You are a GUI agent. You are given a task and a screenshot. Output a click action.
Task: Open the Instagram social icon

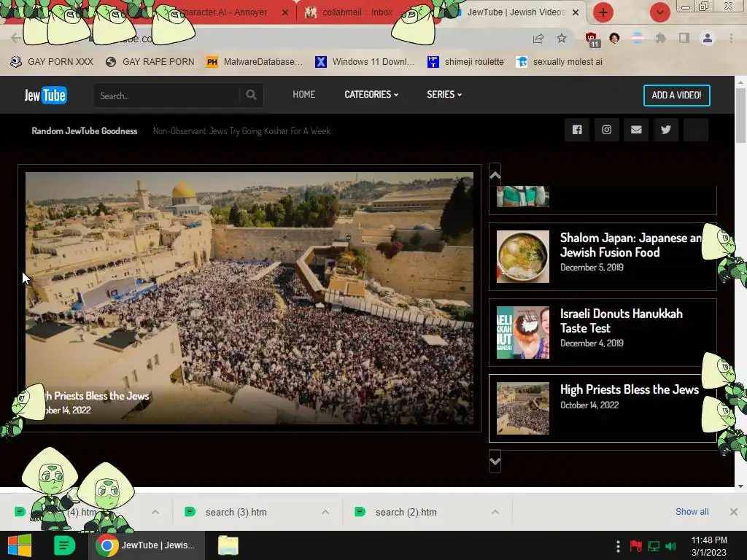[606, 130]
